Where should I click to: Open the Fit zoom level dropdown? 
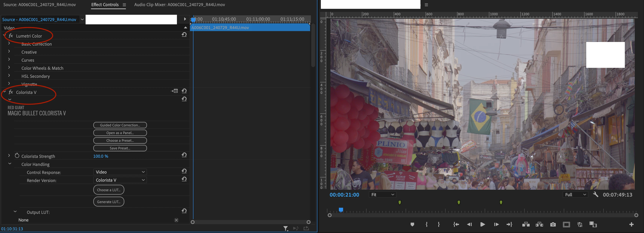tap(382, 194)
